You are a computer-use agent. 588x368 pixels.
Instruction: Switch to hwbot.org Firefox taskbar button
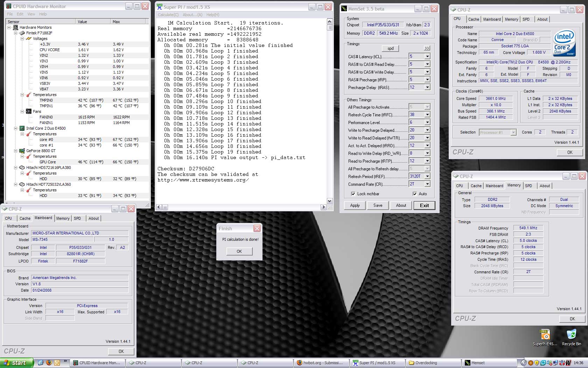point(321,363)
